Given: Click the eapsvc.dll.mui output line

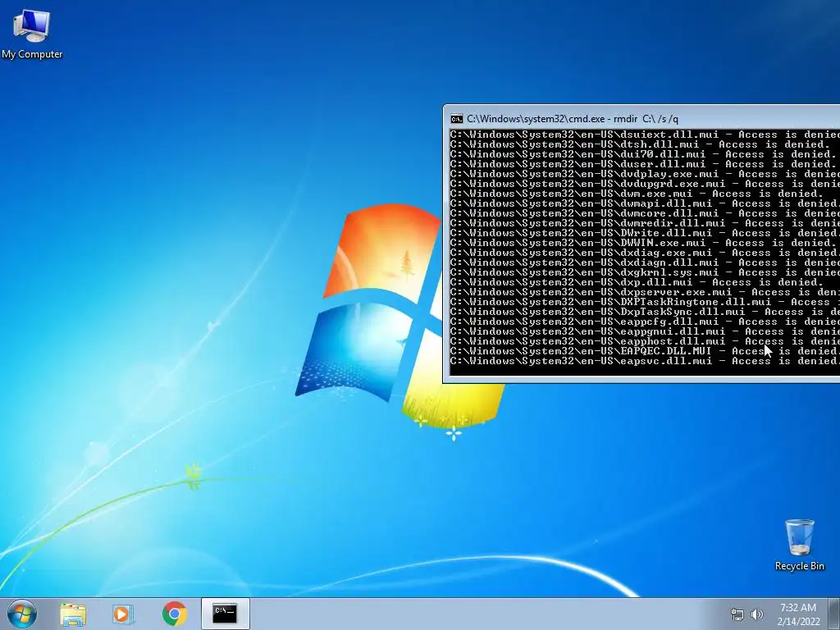Looking at the screenshot, I should point(645,361).
